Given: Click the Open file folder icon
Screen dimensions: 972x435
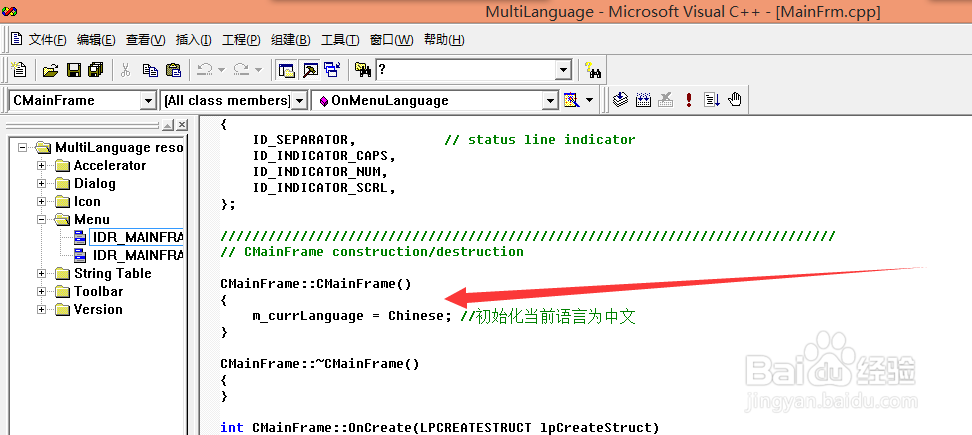Looking at the screenshot, I should tap(51, 70).
